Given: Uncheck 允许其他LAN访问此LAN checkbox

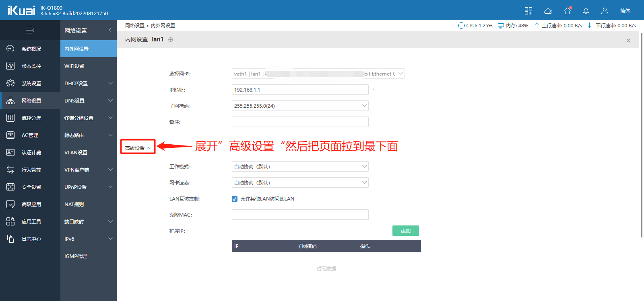Looking at the screenshot, I should coord(235,199).
